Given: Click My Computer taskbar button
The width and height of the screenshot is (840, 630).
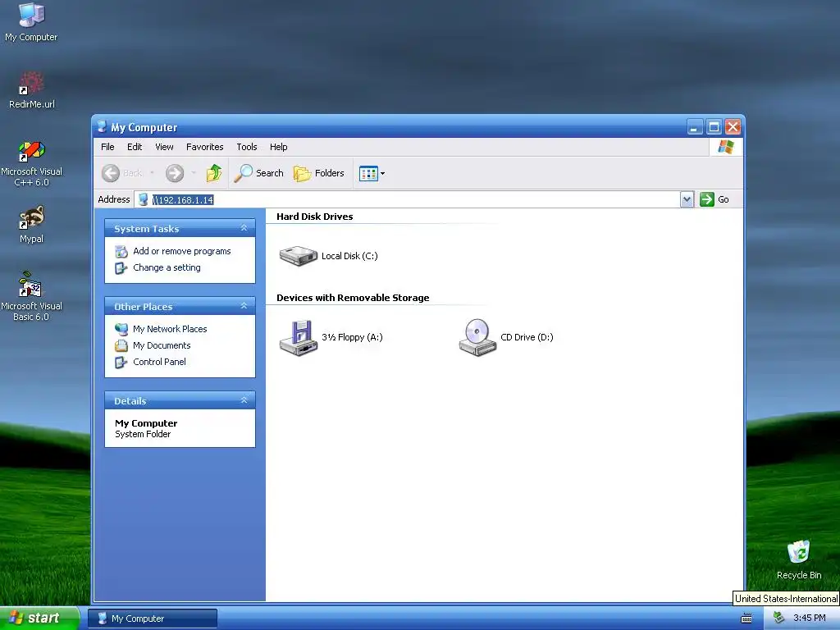Looking at the screenshot, I should (x=153, y=619).
